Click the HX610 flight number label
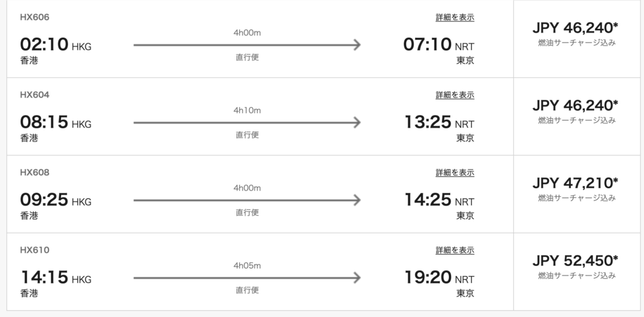 (35, 250)
